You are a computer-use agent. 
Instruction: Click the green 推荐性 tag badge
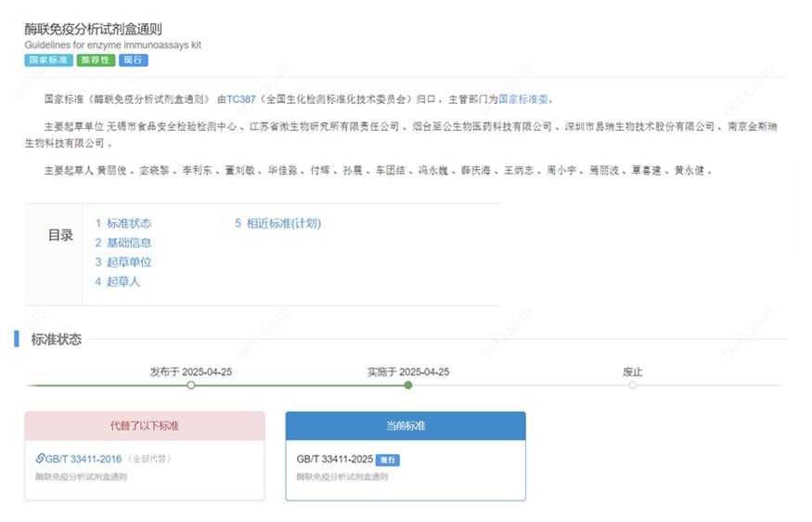coord(96,60)
